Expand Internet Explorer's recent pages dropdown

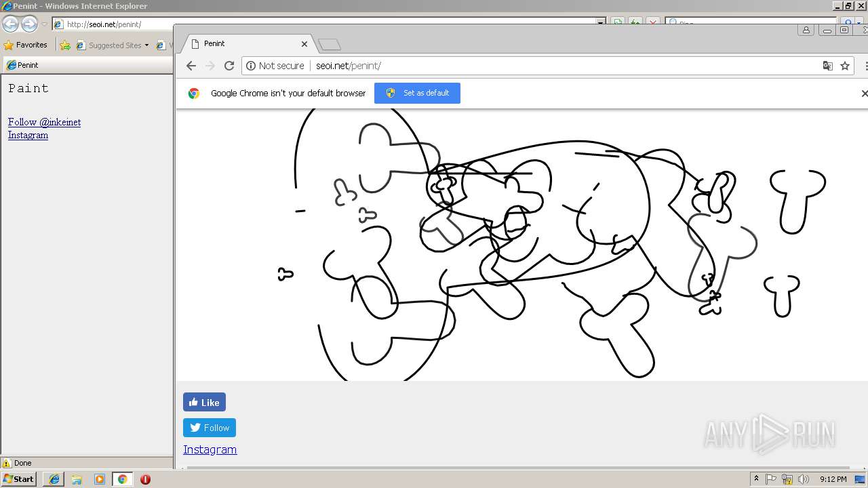[x=44, y=24]
